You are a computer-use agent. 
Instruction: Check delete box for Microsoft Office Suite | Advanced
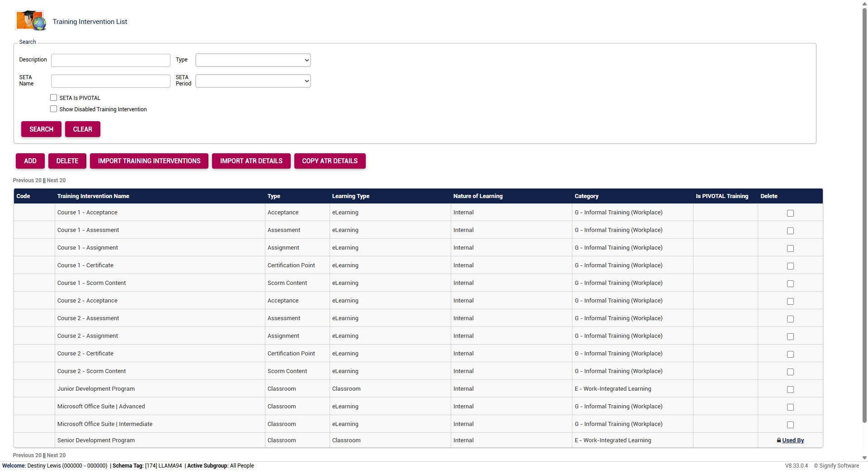(x=790, y=407)
